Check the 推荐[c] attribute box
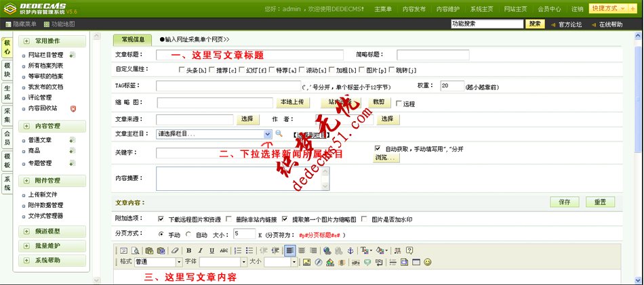Image resolution: width=644 pixels, height=285 pixels. (212, 70)
